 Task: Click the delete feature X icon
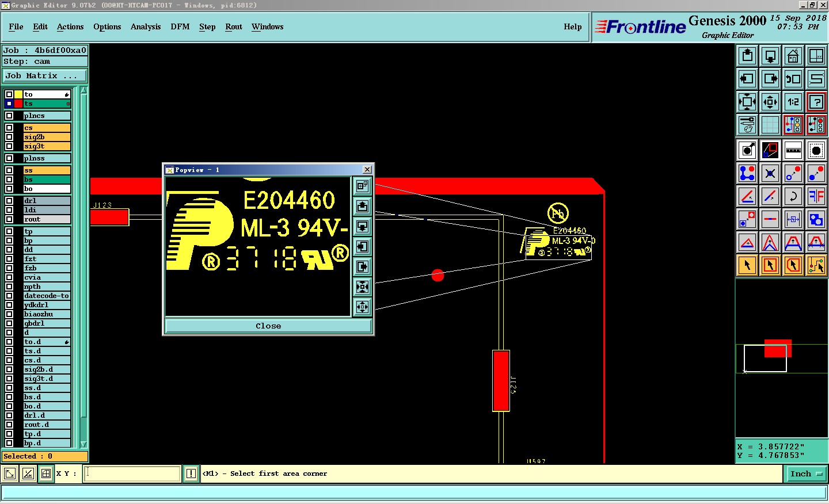point(770,173)
